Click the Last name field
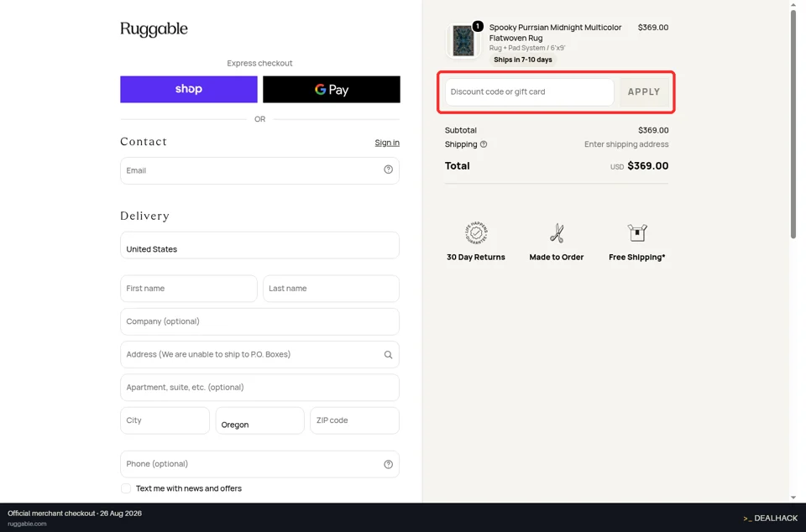Image resolution: width=806 pixels, height=532 pixels. point(331,289)
